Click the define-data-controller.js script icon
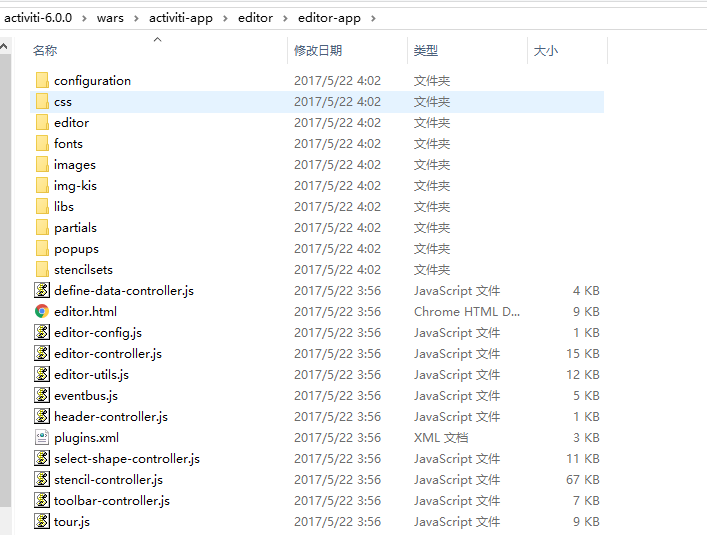The height and width of the screenshot is (535, 707). click(42, 290)
